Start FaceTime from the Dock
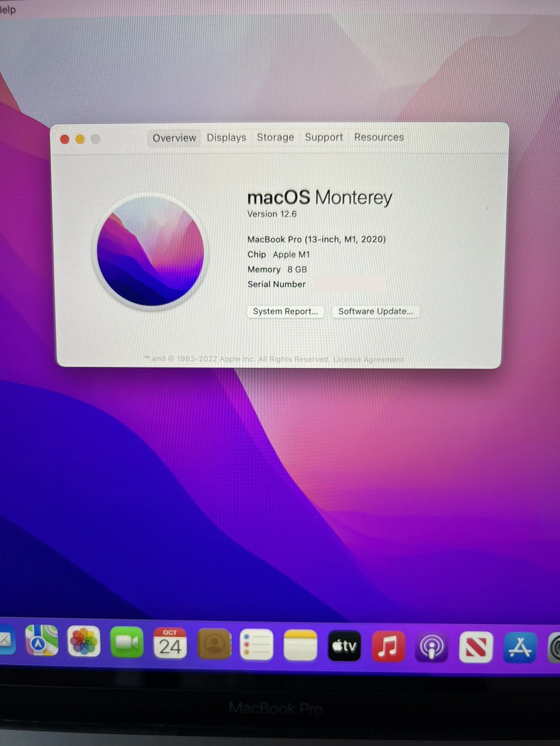Screen dimensions: 560x746 tap(127, 642)
